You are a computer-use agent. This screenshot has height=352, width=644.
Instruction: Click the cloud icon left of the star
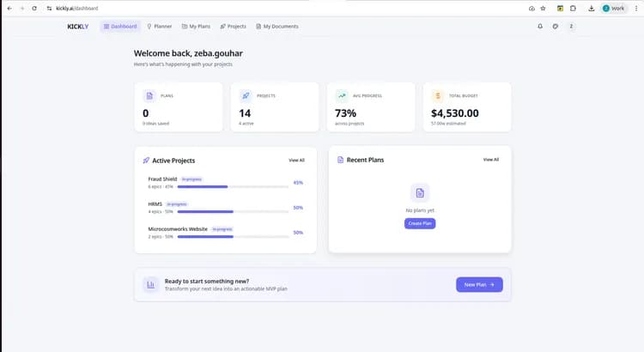click(532, 9)
